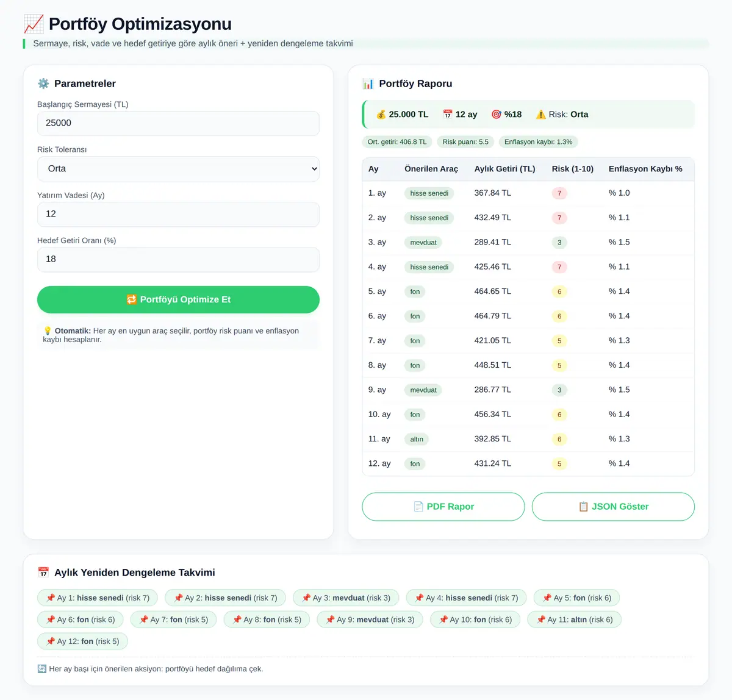Screen dimensions: 732x700
Task: Click the pin icon on Ay 3 mevduat chip
Action: 306,598
